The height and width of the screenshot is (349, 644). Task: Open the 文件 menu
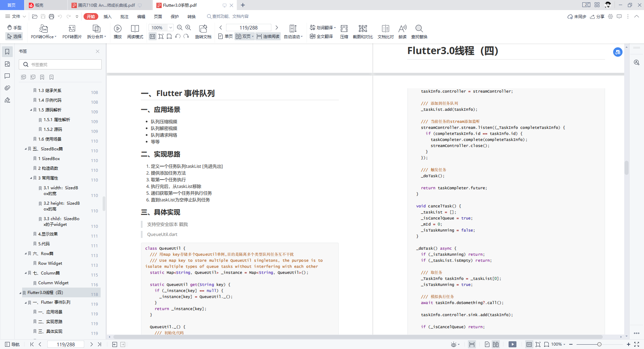15,16
